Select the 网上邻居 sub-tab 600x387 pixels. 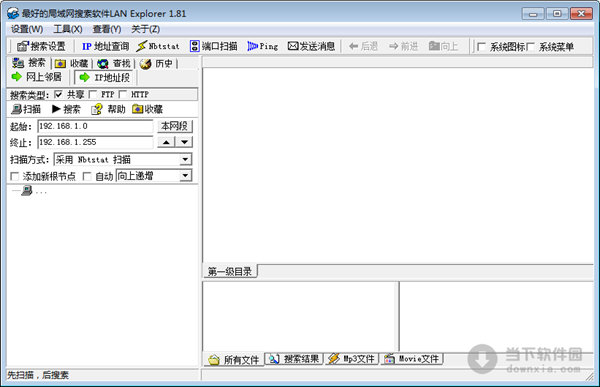(37, 77)
